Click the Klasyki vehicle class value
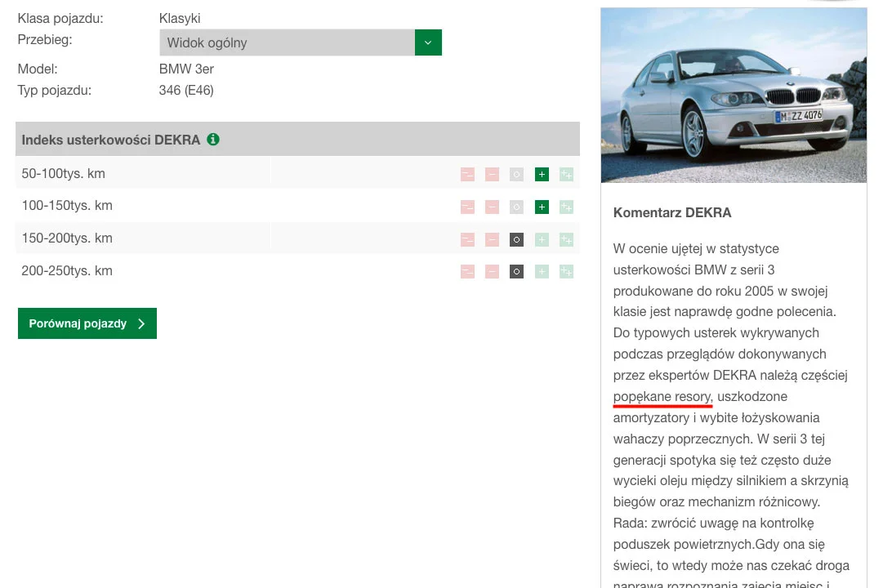883x588 pixels. [180, 19]
